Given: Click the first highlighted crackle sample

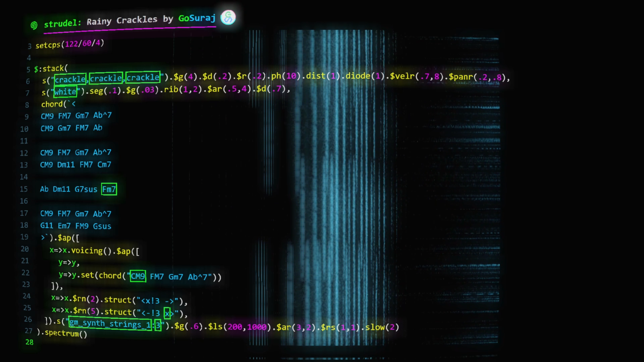Looking at the screenshot, I should tap(70, 79).
